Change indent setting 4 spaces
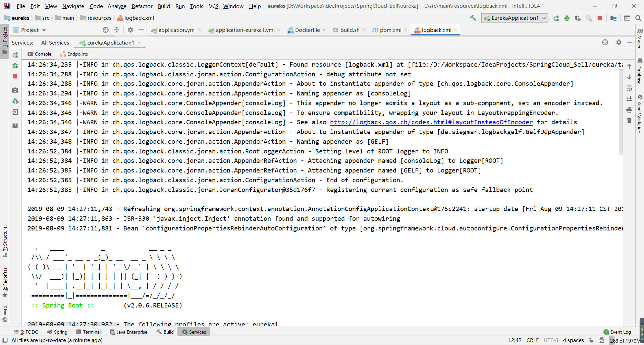 point(573,340)
